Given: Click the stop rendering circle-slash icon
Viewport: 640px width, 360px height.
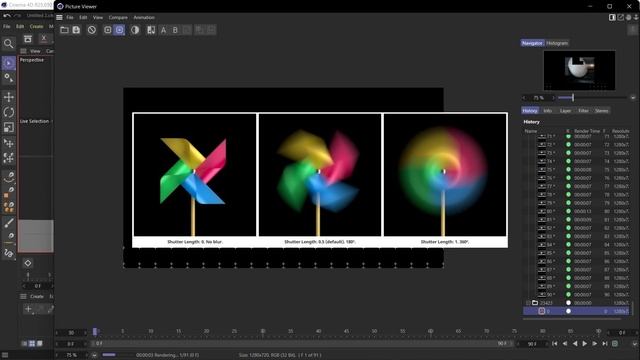Looking at the screenshot, I should coord(91,30).
